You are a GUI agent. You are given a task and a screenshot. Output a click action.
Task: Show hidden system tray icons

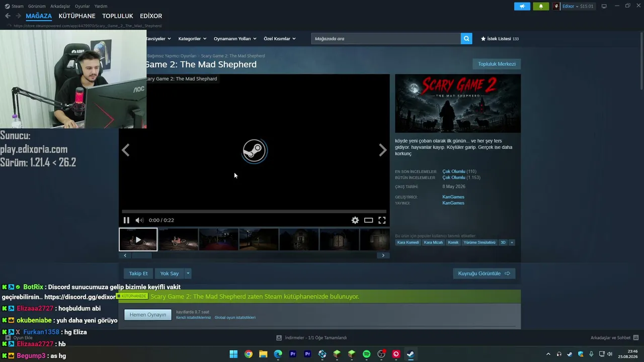548,354
